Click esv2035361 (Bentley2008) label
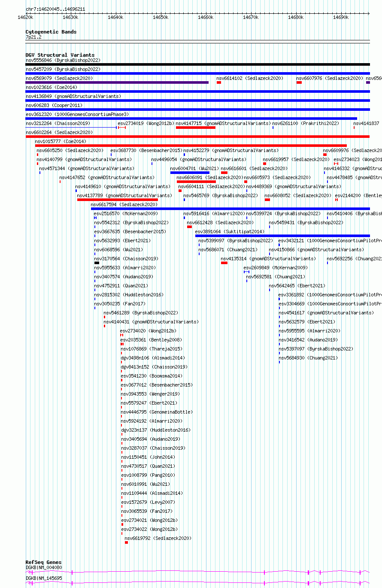 (151, 340)
